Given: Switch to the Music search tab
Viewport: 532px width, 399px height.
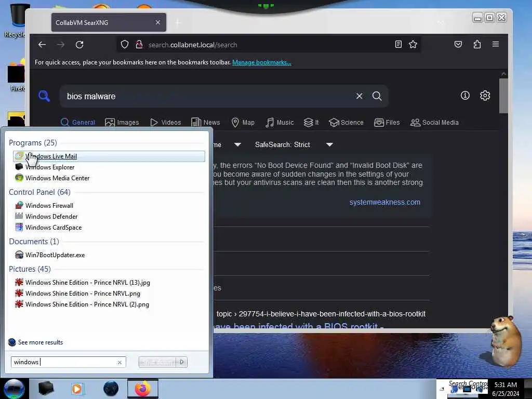Looking at the screenshot, I should (280, 123).
